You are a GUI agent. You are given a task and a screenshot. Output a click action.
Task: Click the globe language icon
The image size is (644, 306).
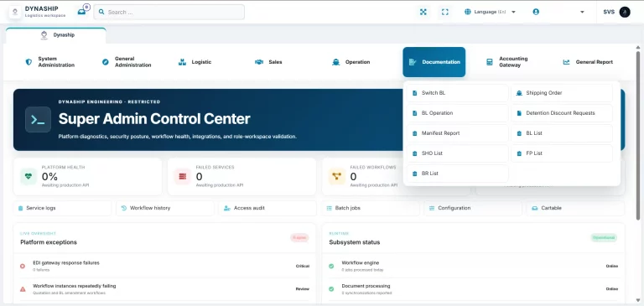tap(467, 12)
